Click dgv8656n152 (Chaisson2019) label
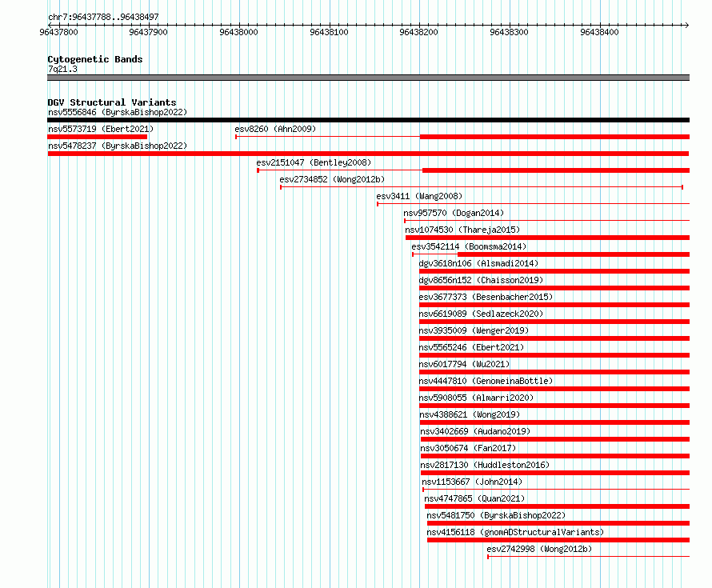 pos(481,280)
